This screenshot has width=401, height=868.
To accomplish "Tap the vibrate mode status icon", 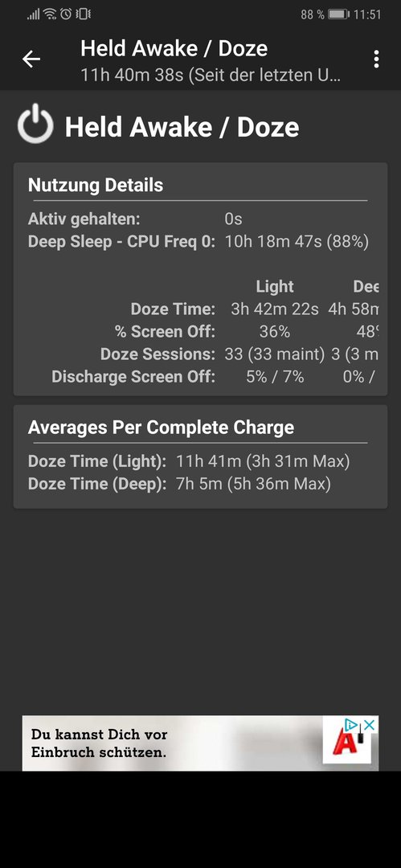I will 83,14.
